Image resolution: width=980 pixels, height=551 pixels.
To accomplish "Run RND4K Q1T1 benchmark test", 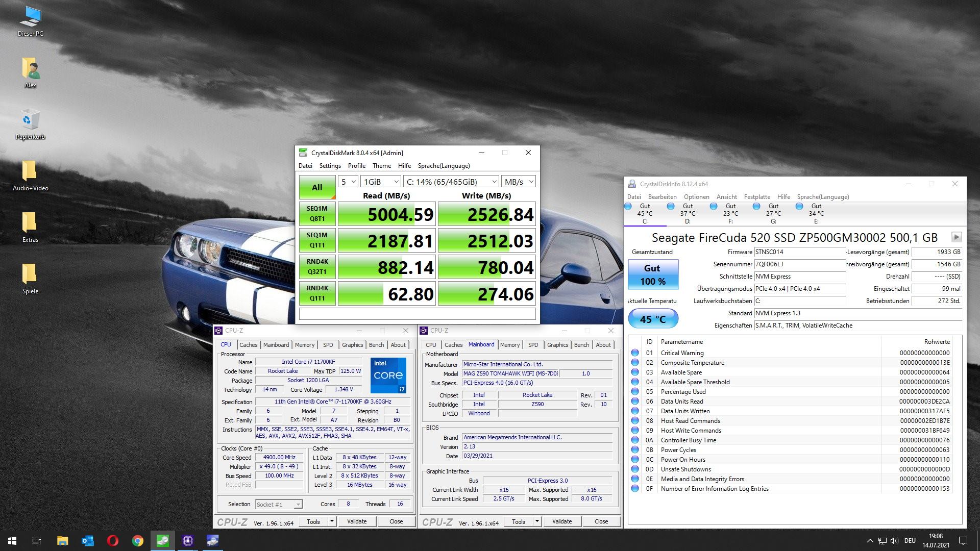I will coord(317,293).
